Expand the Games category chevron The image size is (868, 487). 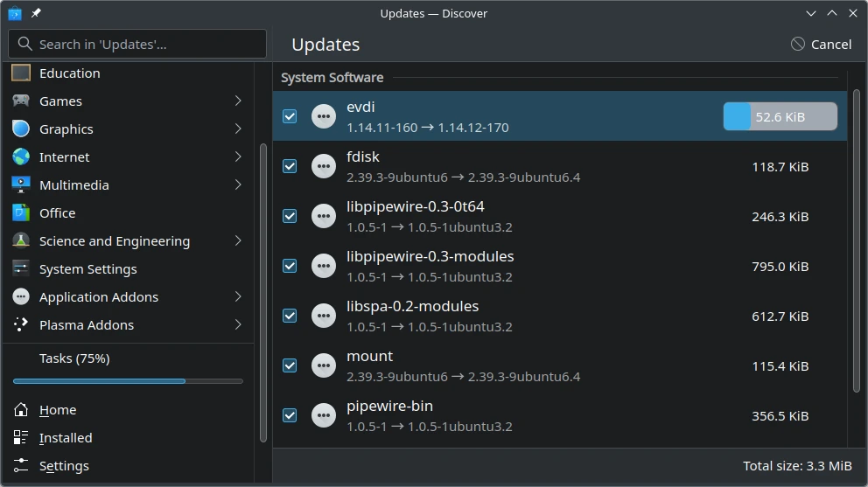pos(238,101)
